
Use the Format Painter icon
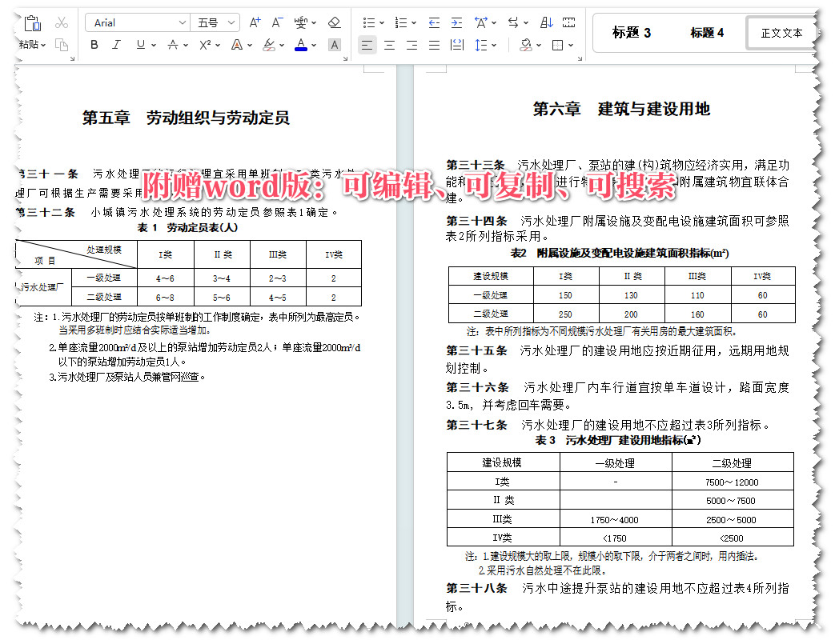pos(63,45)
